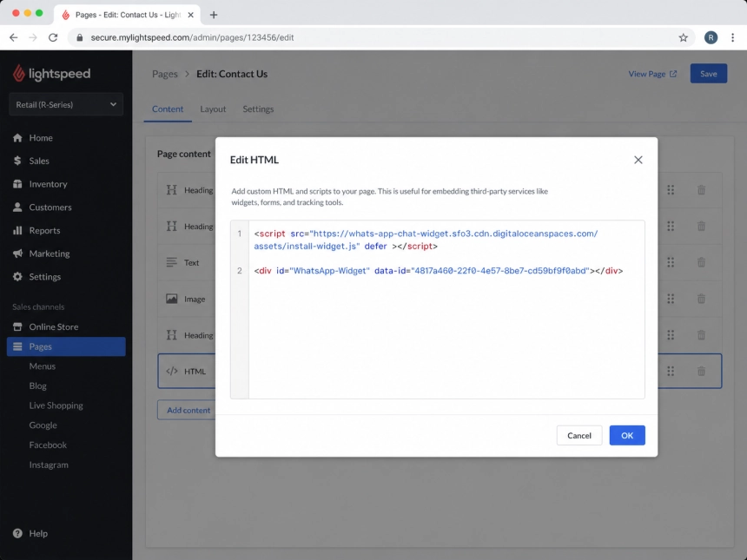Bookmark this page with the star icon
Viewport: 747px width, 560px height.
[684, 37]
